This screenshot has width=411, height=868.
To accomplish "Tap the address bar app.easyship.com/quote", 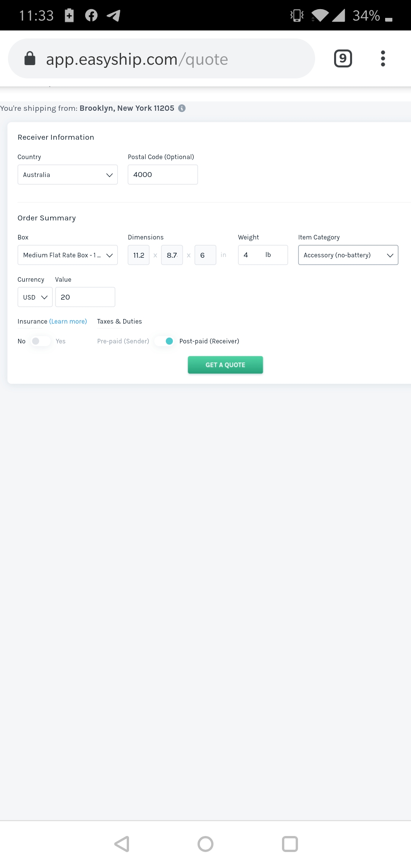I will coord(161,59).
